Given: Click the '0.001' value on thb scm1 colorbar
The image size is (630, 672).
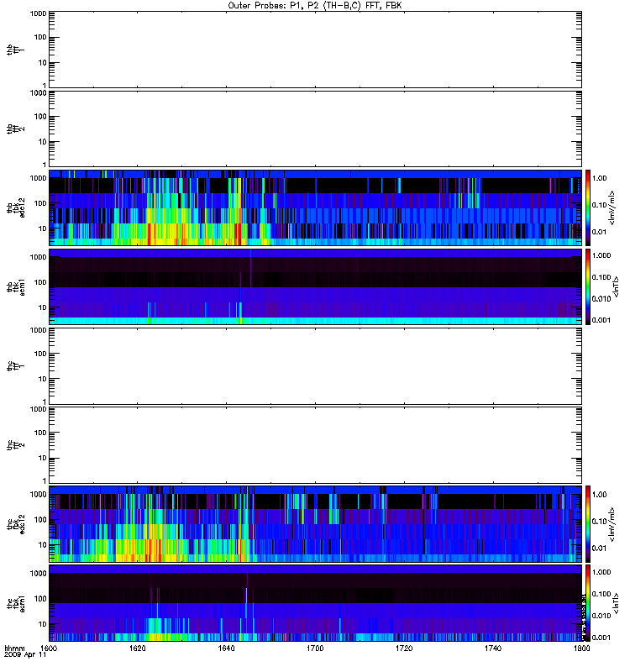Looking at the screenshot, I should pos(601,320).
